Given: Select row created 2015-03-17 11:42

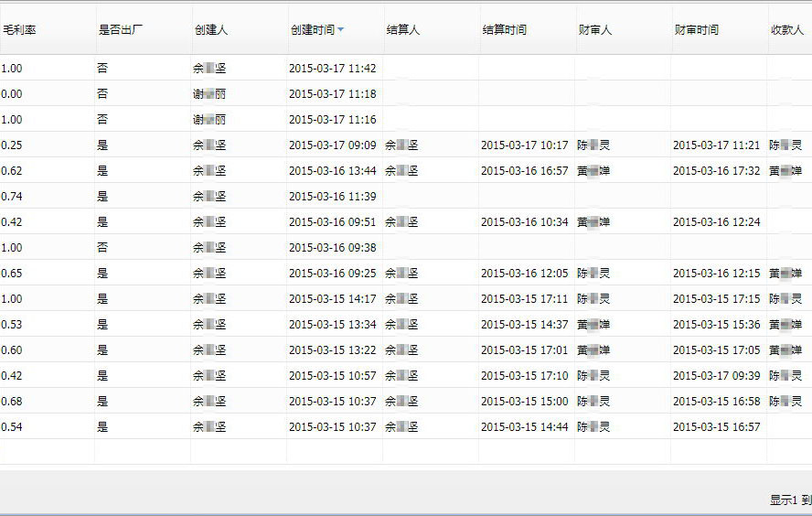Looking at the screenshot, I should coord(332,69).
